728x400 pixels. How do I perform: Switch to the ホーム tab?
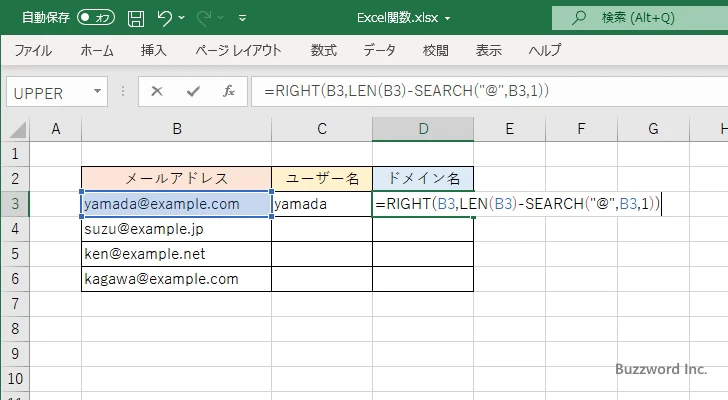coord(97,50)
